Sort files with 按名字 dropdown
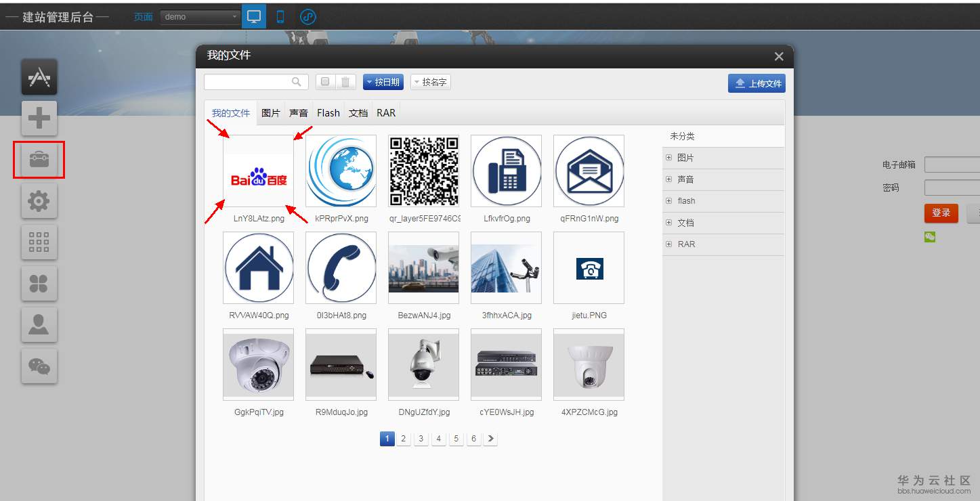The height and width of the screenshot is (501, 980). (431, 82)
